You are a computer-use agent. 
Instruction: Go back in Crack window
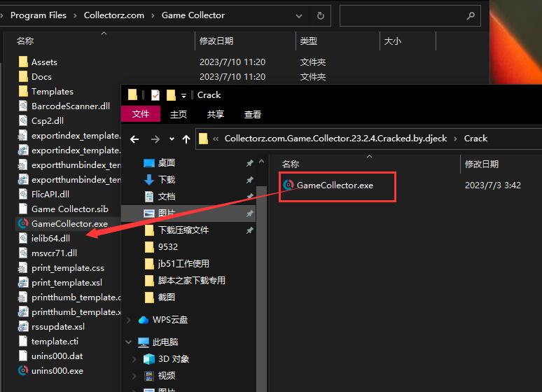pyautogui.click(x=134, y=139)
